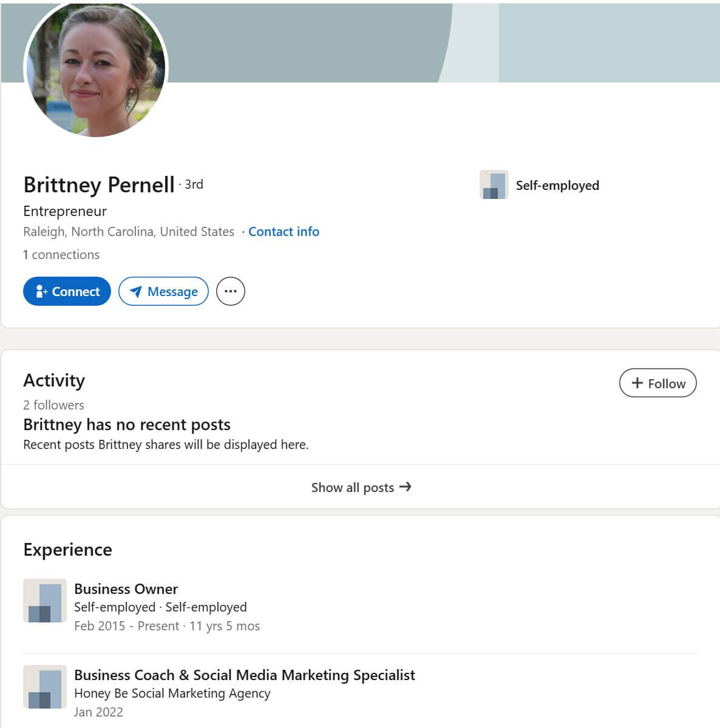Click the Honey Be Social Marketing Agency logo
The image size is (720, 728).
tap(45, 687)
